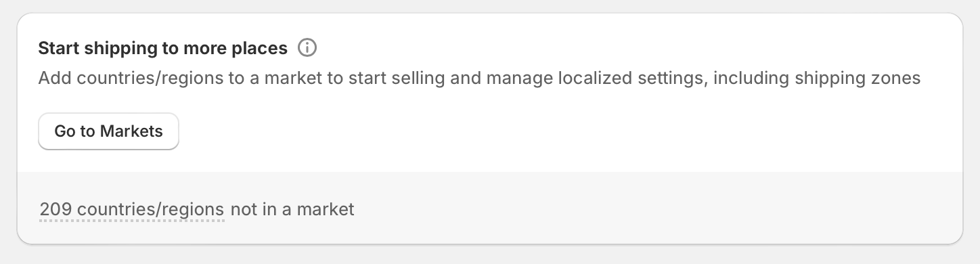Click the dotted-underlined countries/regions count
This screenshot has width=980, height=264.
tap(132, 209)
